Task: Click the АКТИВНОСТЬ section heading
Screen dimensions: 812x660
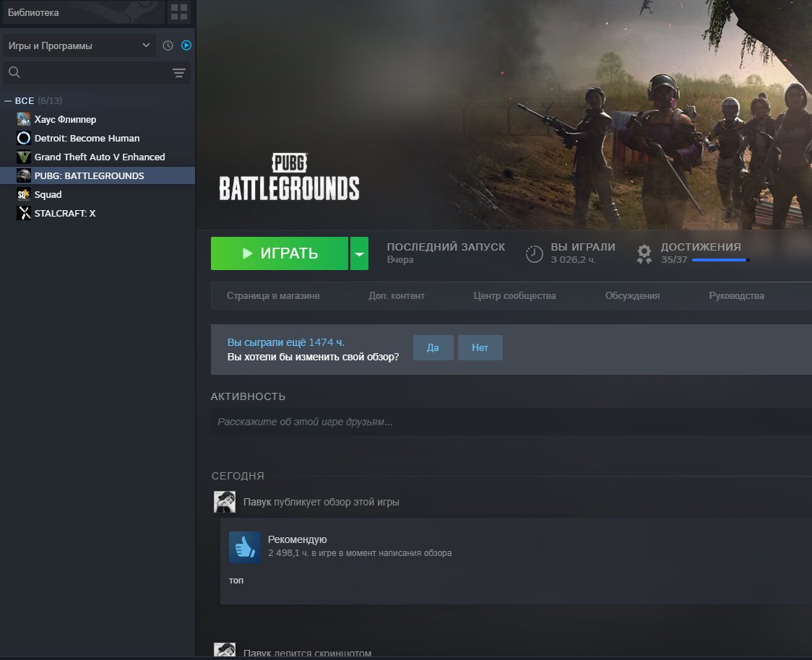Action: pos(248,396)
